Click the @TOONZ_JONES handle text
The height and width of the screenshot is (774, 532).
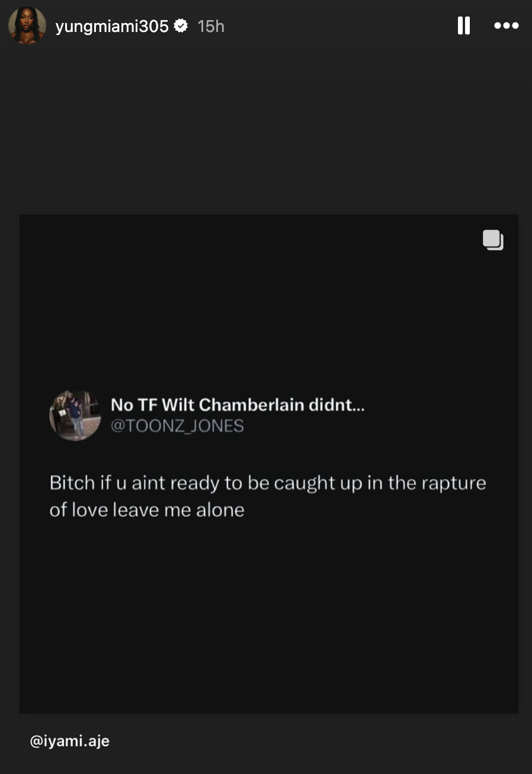[177, 426]
